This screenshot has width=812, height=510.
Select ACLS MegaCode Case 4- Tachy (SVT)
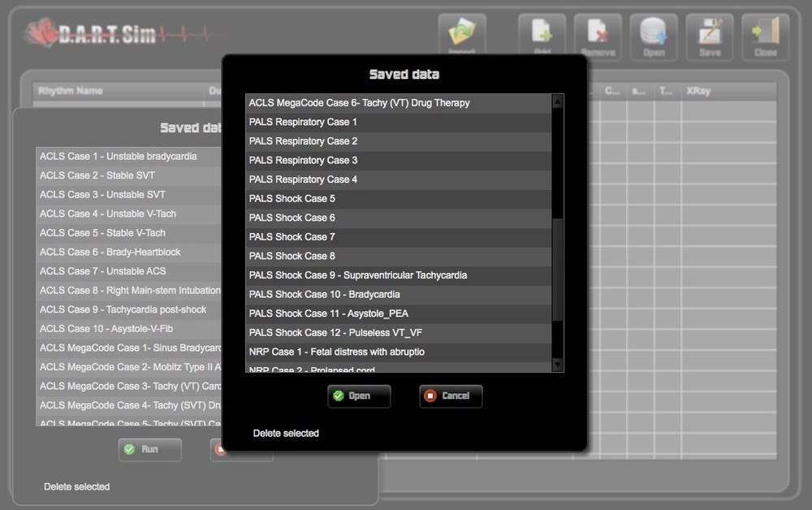[x=129, y=405]
